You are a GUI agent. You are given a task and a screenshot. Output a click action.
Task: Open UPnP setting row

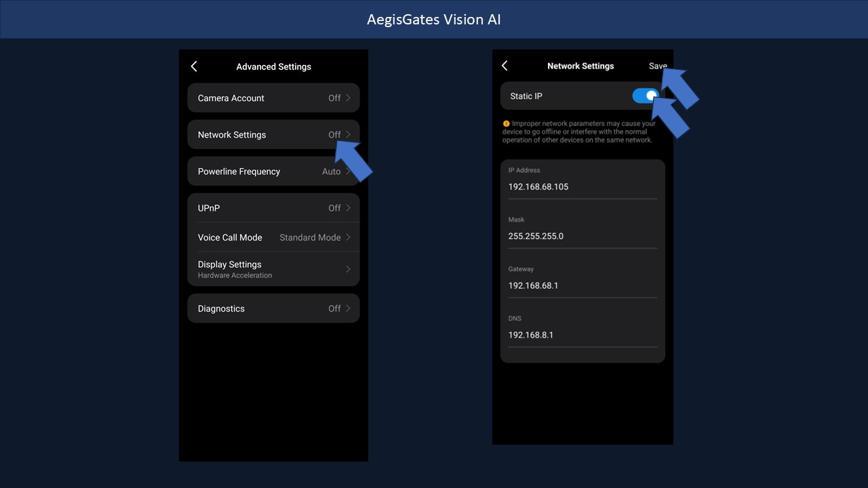(x=273, y=208)
